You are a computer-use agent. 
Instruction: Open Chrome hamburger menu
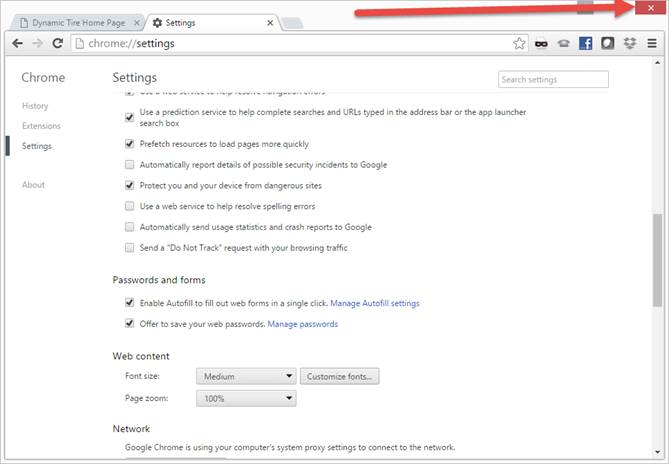[x=652, y=43]
